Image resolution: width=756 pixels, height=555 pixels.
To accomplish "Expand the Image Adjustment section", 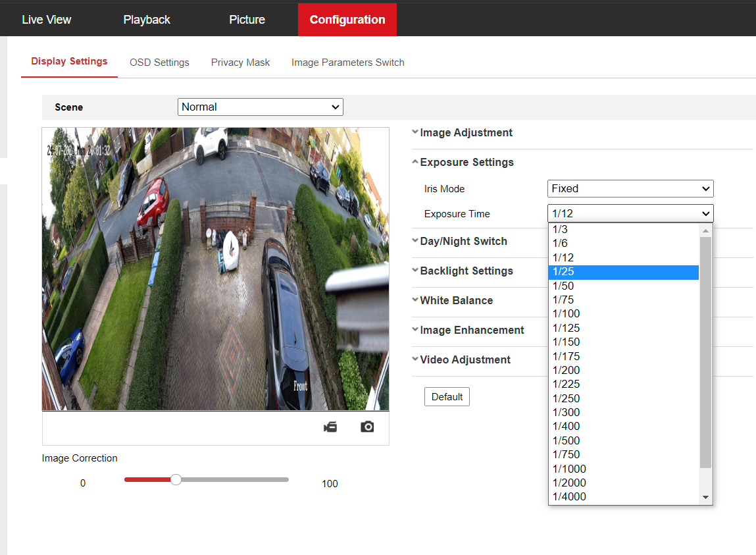I will pos(466,133).
